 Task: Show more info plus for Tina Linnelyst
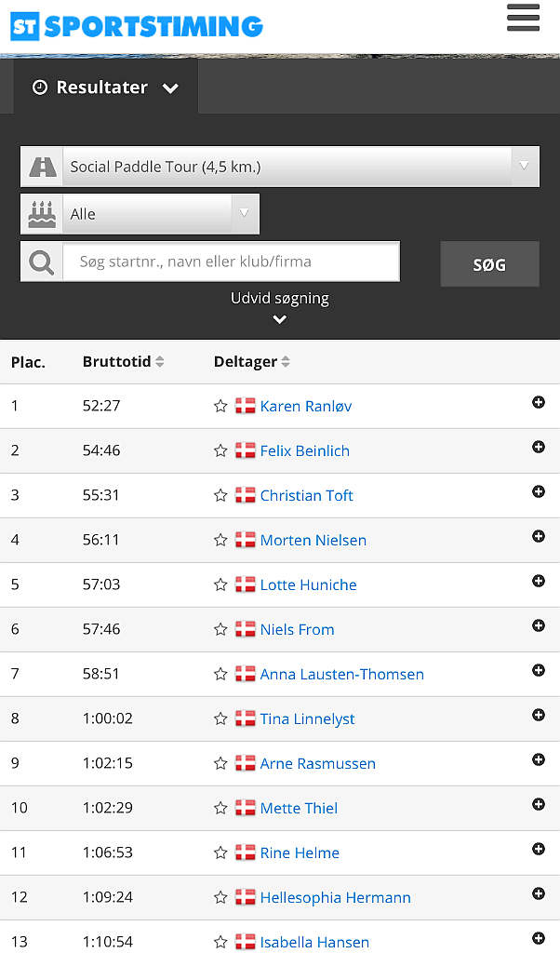(x=538, y=715)
